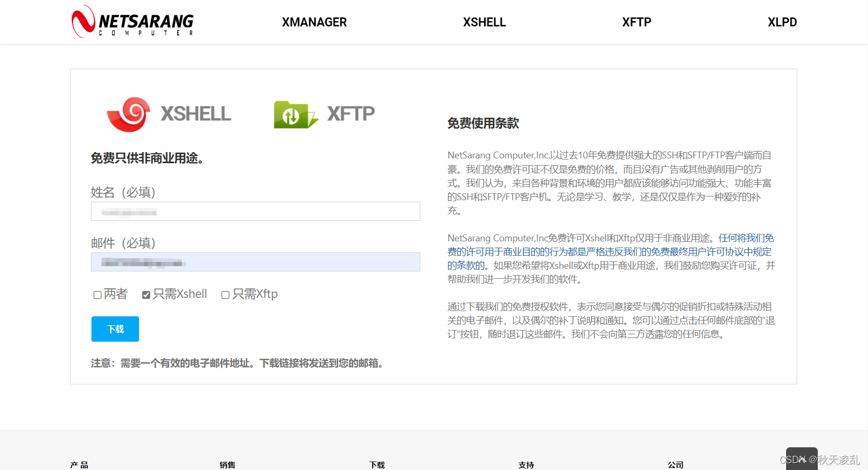The image size is (868, 470).
Task: Click the dark floating button at bottom right
Action: [801, 458]
